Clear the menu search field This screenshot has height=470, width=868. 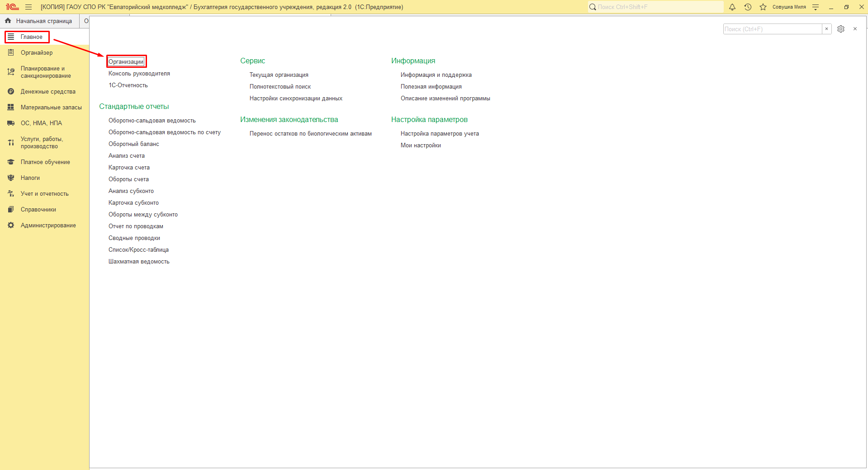pos(826,29)
